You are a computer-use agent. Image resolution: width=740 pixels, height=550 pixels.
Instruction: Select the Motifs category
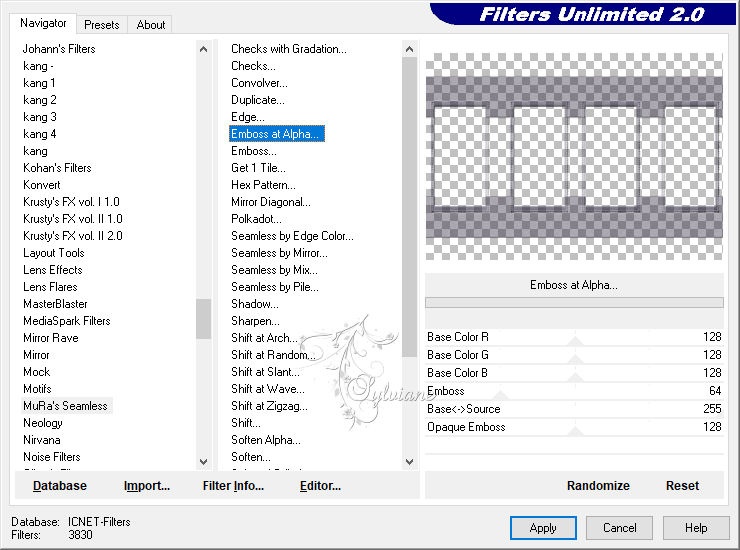[37, 389]
